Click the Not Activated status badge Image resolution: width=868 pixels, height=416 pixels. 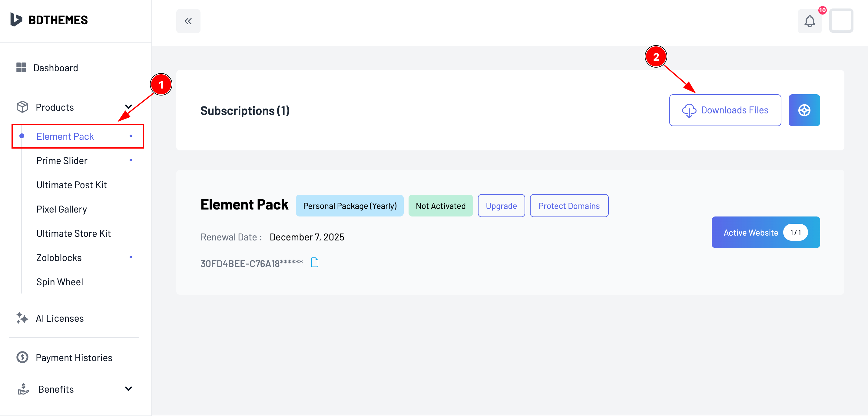[441, 206]
